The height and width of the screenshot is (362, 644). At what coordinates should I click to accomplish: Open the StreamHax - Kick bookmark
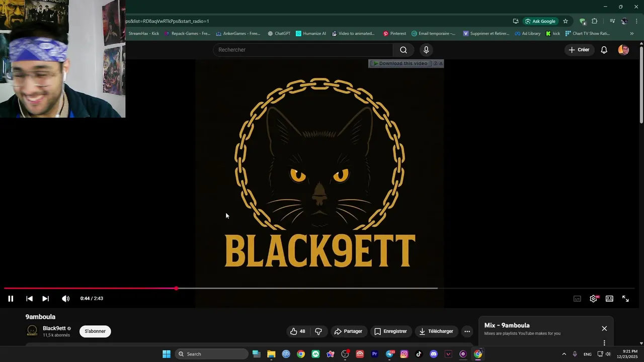[x=143, y=34]
